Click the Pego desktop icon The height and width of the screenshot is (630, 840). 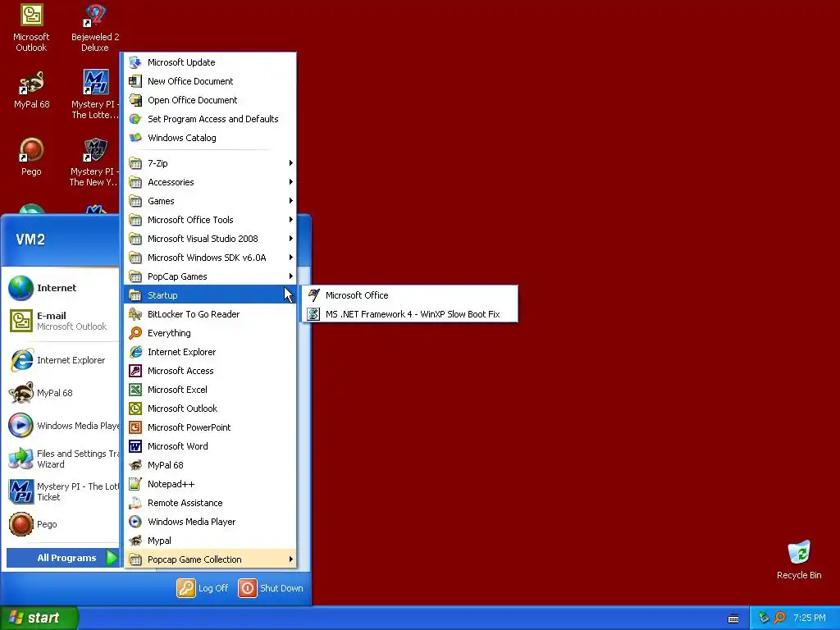pyautogui.click(x=31, y=157)
